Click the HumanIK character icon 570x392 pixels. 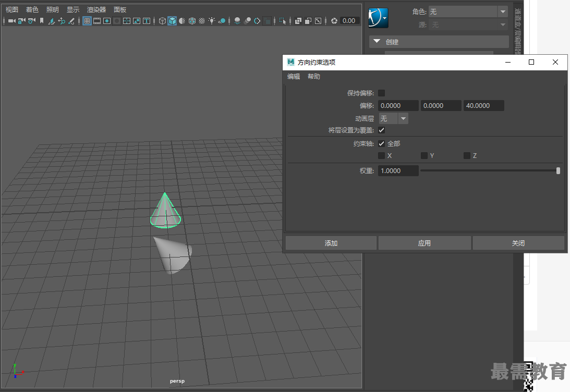378,18
